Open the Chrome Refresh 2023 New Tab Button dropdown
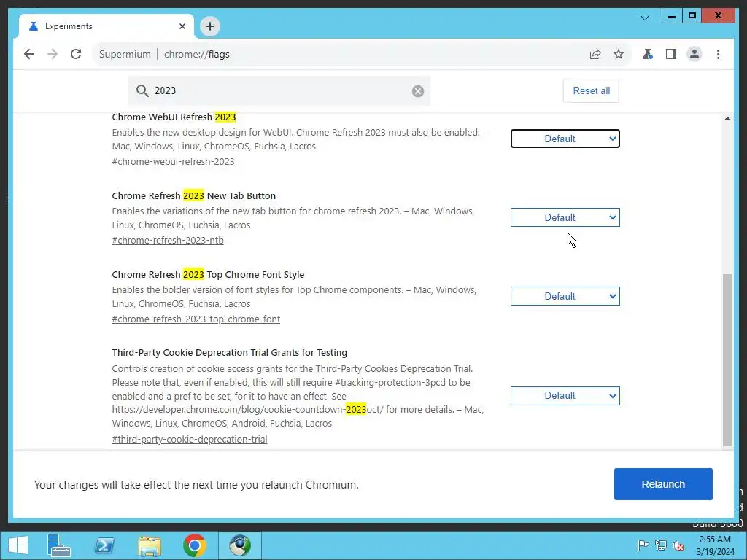This screenshot has width=747, height=560. [565, 217]
